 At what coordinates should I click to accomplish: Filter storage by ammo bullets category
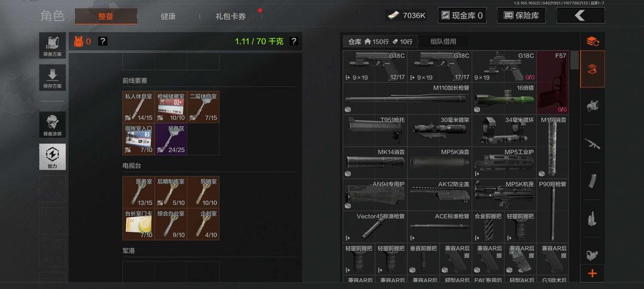point(592,218)
